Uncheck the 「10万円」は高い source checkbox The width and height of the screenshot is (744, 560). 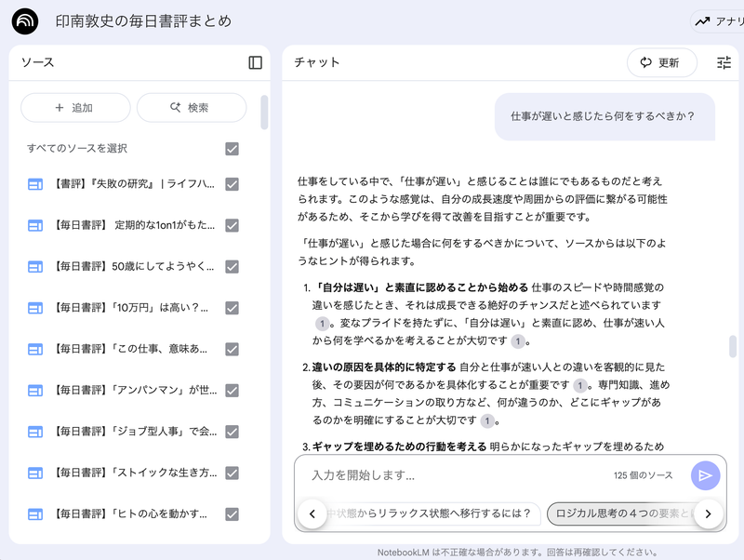(x=232, y=308)
